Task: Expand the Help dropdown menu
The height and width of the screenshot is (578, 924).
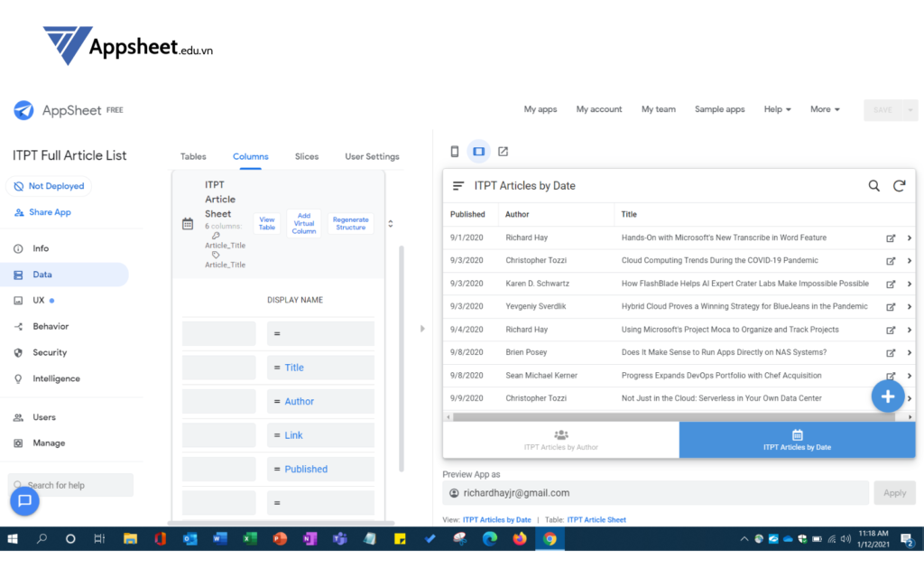Action: pyautogui.click(x=777, y=109)
